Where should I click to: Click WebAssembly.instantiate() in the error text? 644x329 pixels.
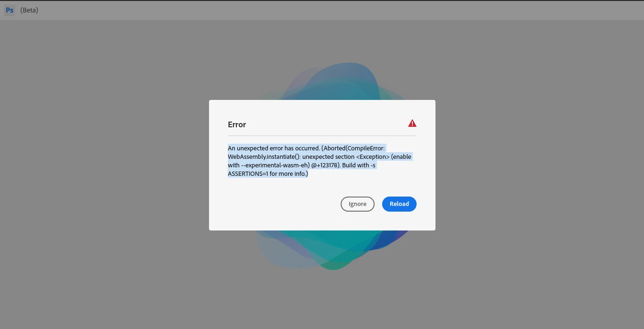[264, 156]
